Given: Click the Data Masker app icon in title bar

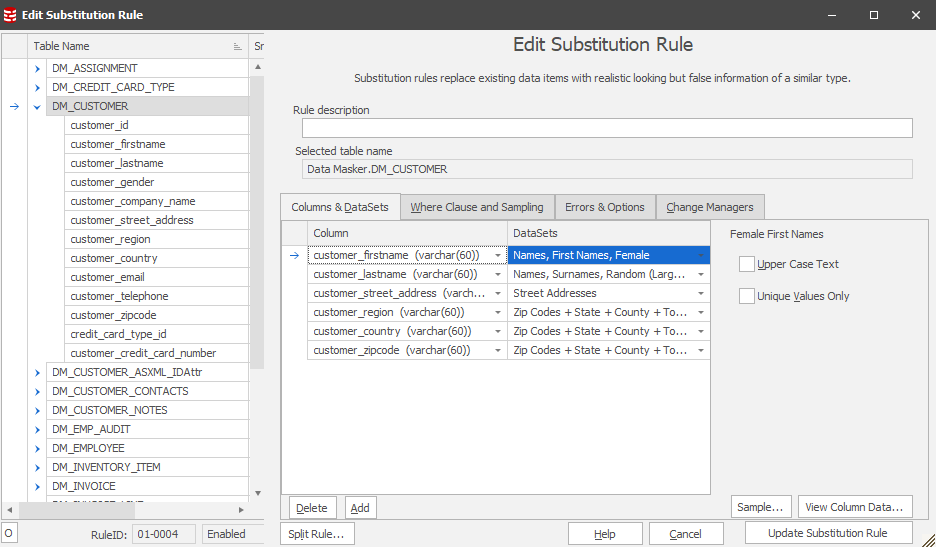Looking at the screenshot, I should pos(10,15).
